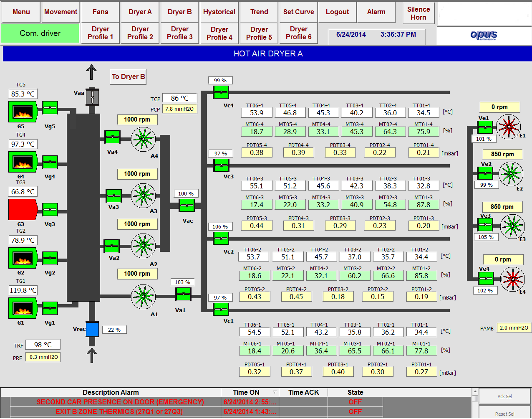Open the Va4 damper valve
Image resolution: width=532 pixels, height=419 pixels.
112,137
